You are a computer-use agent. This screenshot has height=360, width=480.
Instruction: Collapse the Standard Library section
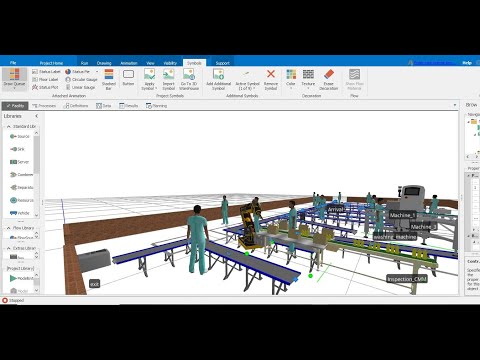[x=9, y=127]
